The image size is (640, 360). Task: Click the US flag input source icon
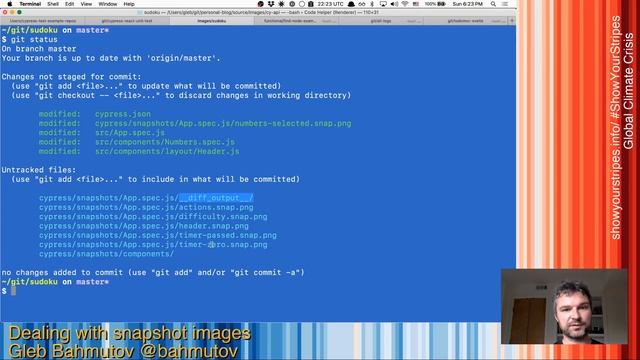416,4
